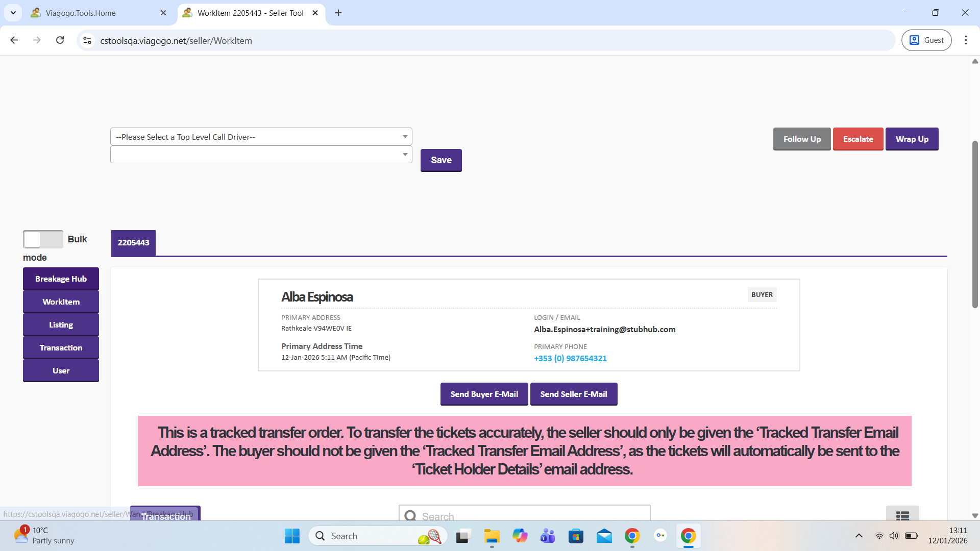980x551 pixels.
Task: Open File Explorer from the taskbar
Action: coord(492,536)
